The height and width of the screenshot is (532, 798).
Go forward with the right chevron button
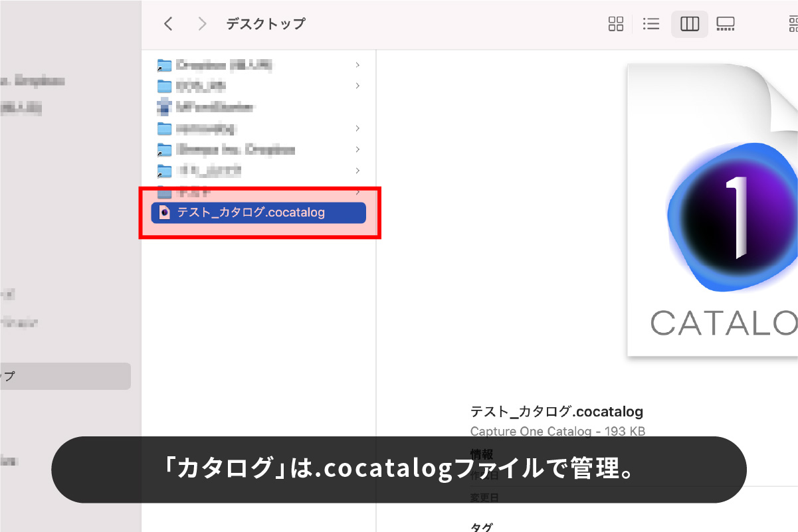pyautogui.click(x=203, y=24)
